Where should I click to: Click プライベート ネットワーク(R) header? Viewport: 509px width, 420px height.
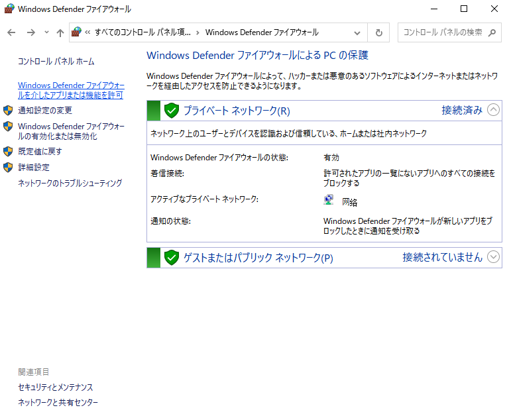(237, 111)
